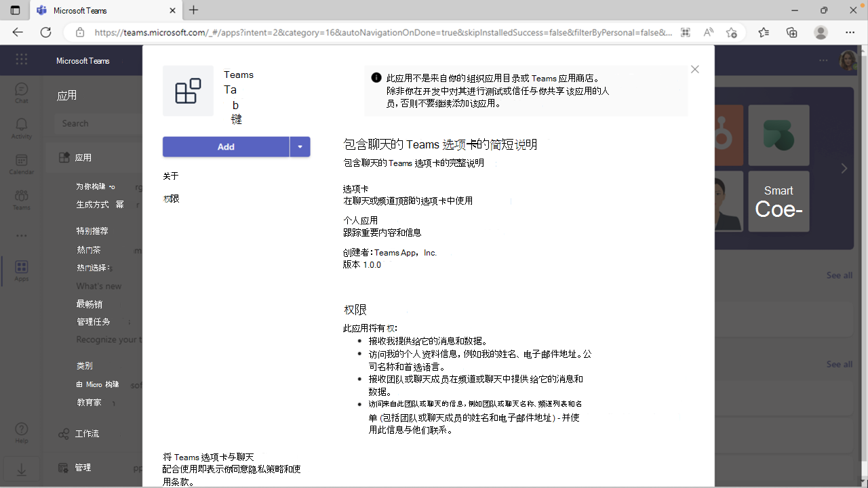Open Chat in the Teams left rail

click(x=22, y=93)
